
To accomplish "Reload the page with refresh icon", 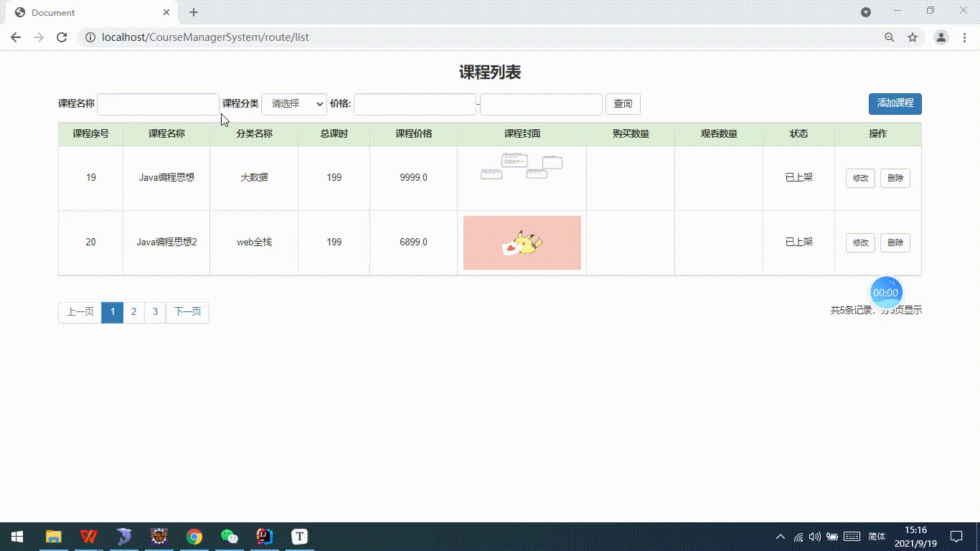I will [x=62, y=37].
